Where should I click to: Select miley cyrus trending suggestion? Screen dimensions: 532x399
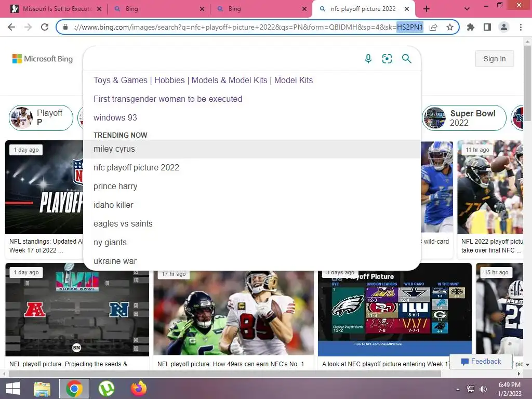click(x=252, y=149)
